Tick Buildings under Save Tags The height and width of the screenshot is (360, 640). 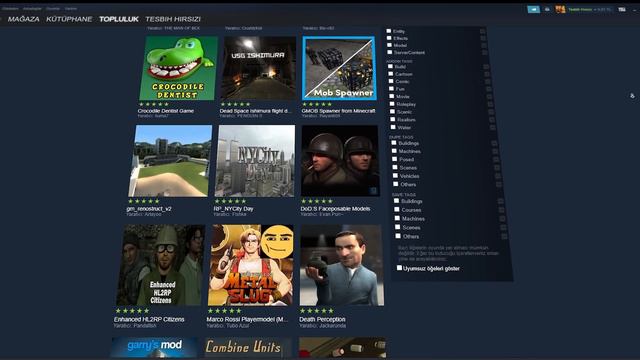(x=396, y=201)
